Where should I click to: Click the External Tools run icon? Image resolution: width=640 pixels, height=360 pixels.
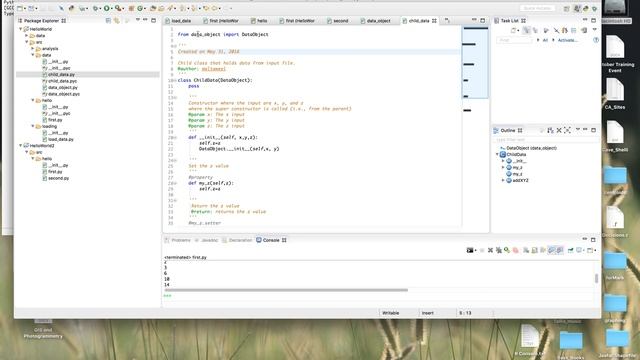(118, 8)
